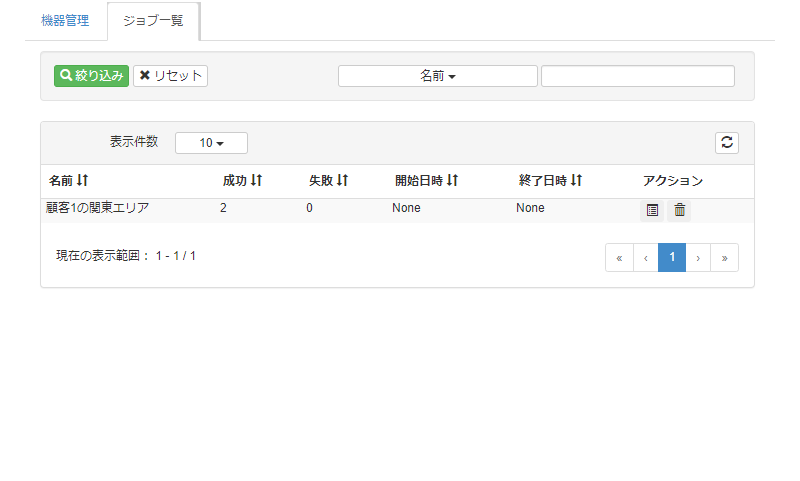Sort by 終了日時 column using sort icon
800x481 pixels.
(576, 181)
